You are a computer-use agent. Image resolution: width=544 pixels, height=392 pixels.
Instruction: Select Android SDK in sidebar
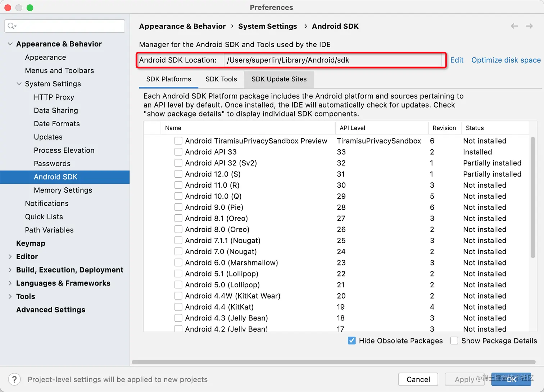pos(65,177)
